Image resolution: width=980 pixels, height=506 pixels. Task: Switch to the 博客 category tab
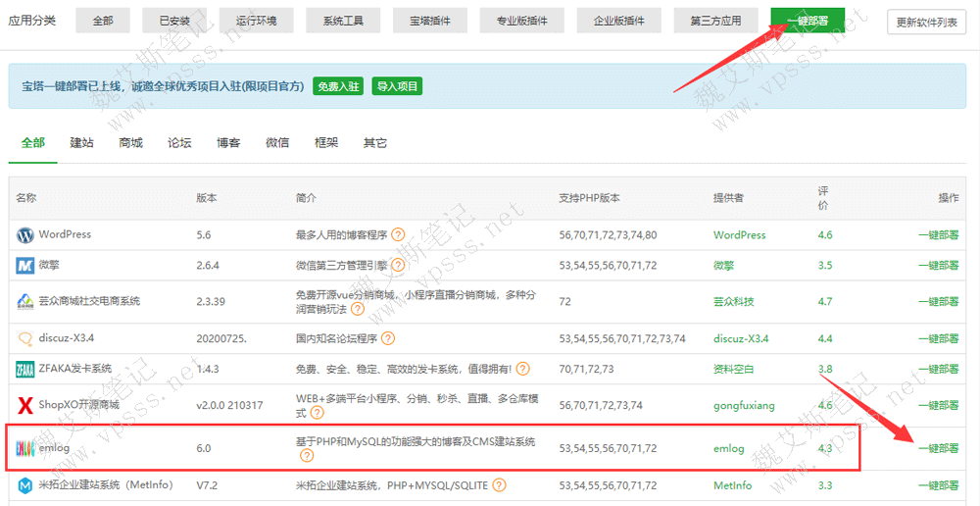[228, 143]
